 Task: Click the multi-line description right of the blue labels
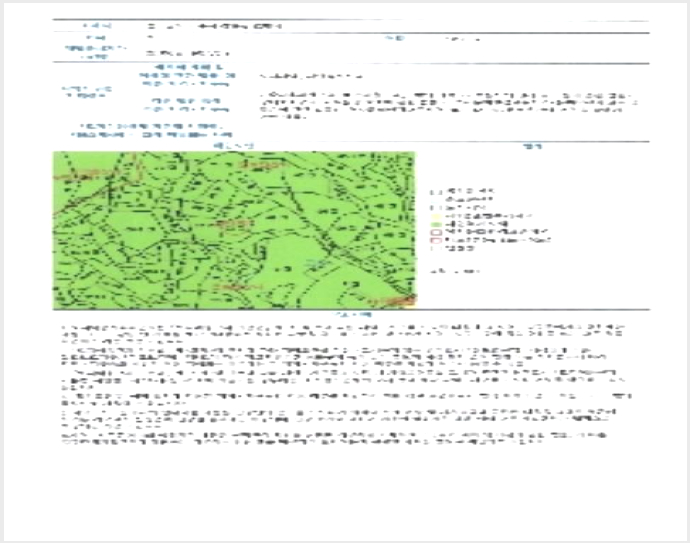click(448, 106)
